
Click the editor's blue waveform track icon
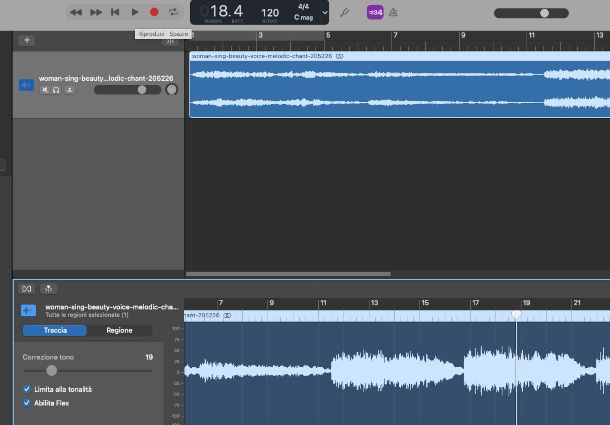pyautogui.click(x=28, y=310)
